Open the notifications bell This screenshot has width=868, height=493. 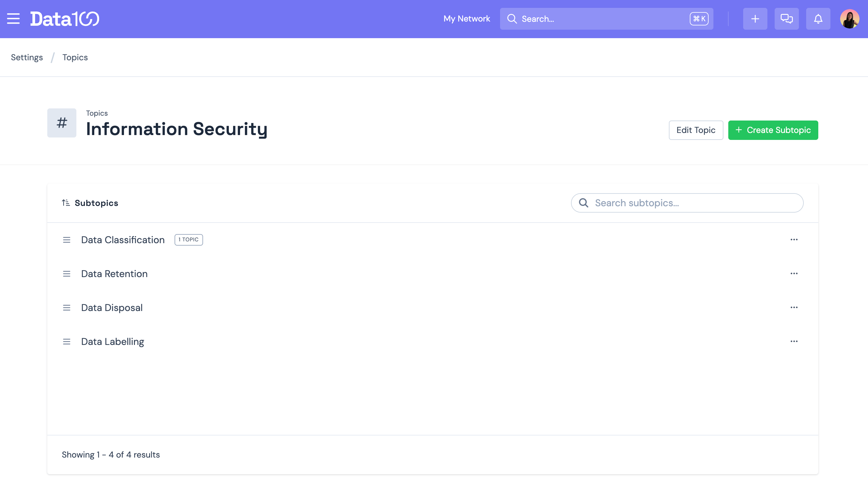click(x=818, y=18)
